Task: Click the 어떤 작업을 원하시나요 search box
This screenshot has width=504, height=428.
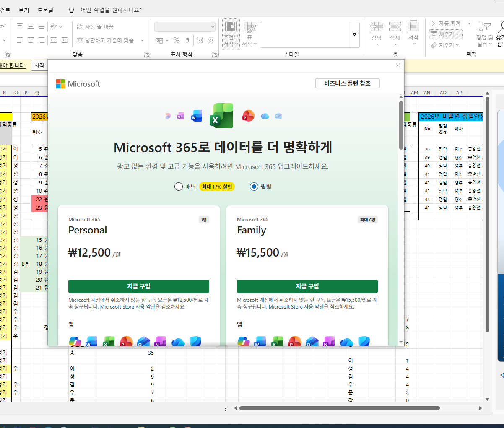Action: (111, 10)
